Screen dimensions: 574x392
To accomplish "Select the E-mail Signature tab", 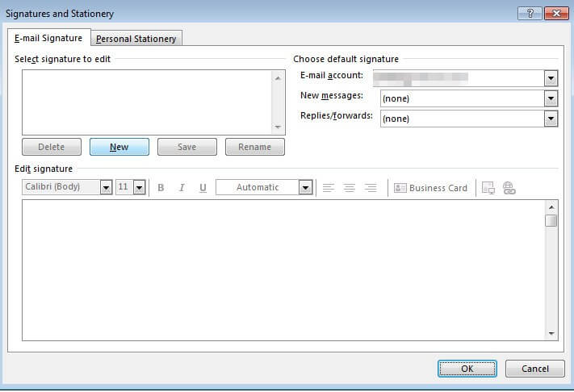I will (48, 38).
